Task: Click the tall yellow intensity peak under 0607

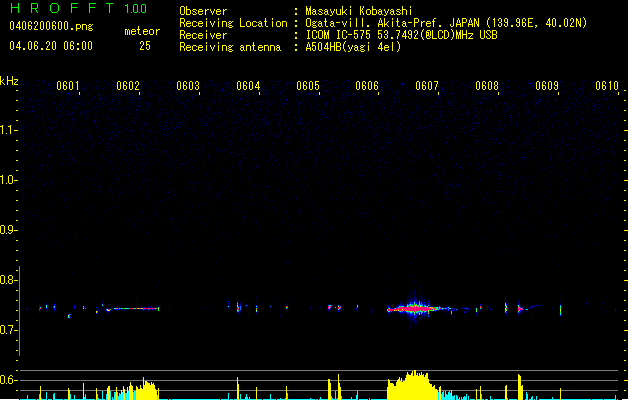Action: [x=414, y=385]
